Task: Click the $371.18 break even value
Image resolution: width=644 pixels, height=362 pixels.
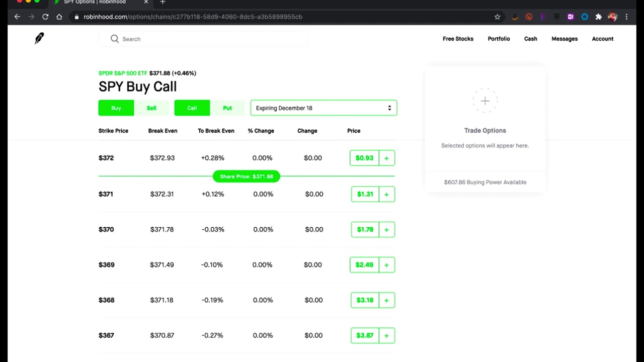Action: pyautogui.click(x=162, y=300)
